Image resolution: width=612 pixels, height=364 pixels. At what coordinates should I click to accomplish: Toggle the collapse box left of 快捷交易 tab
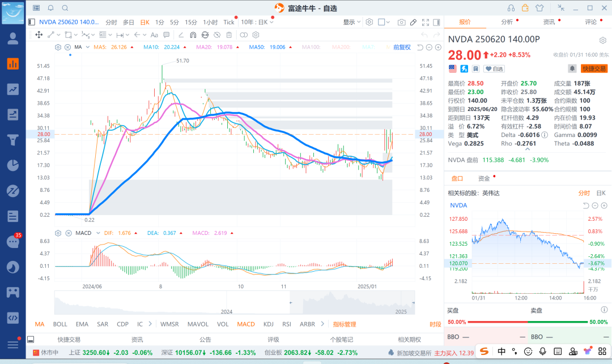[x=31, y=340]
